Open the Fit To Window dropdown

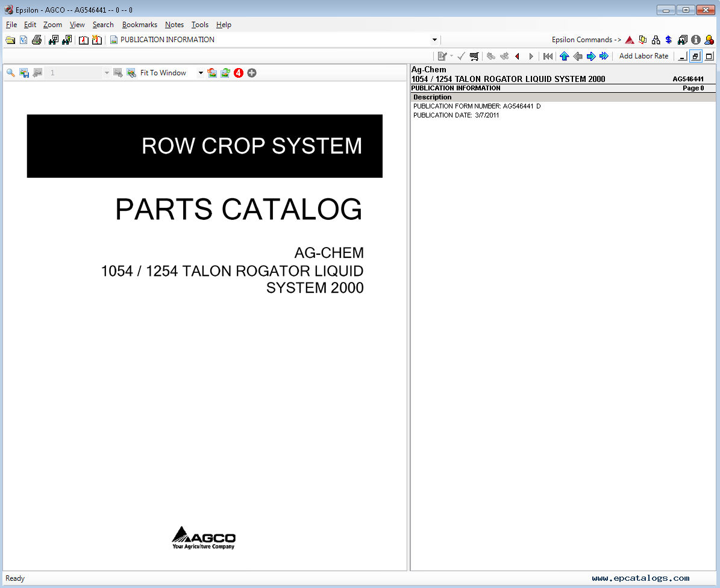(201, 72)
